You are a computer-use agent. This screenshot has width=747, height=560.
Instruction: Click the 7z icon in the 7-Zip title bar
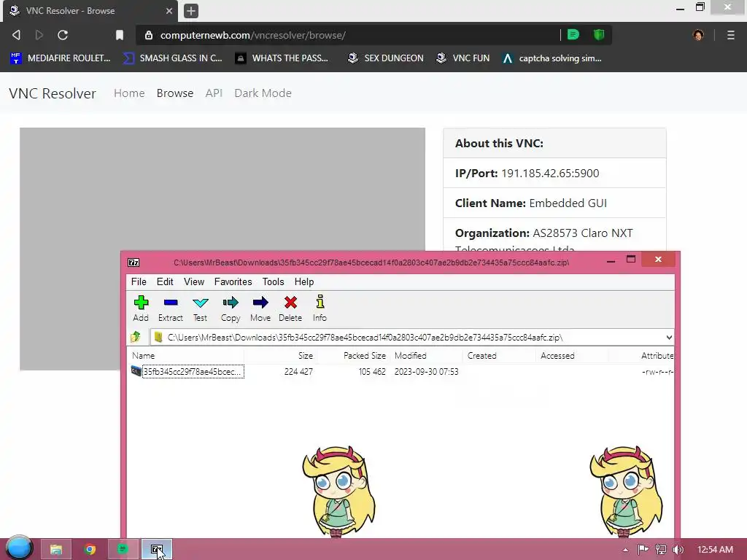[134, 262]
